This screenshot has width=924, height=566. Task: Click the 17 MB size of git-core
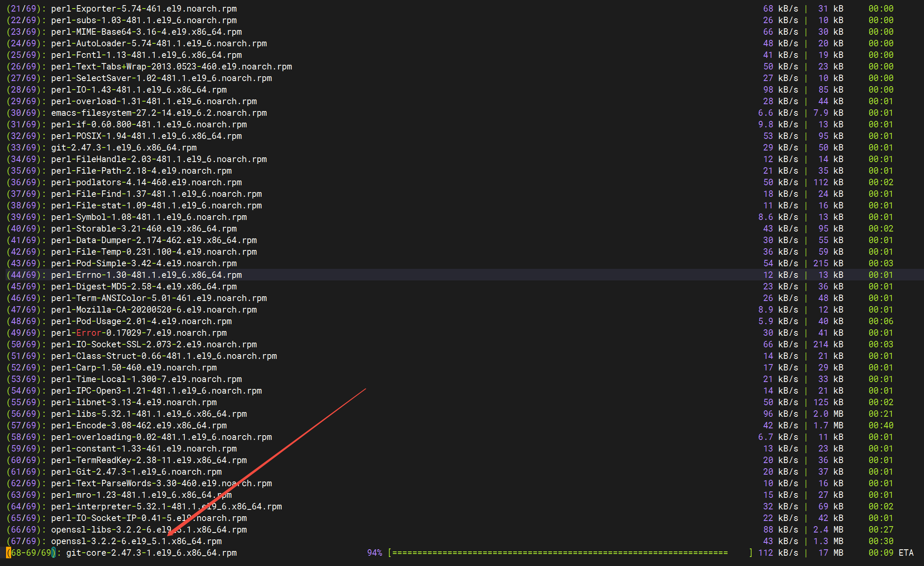[x=830, y=553]
